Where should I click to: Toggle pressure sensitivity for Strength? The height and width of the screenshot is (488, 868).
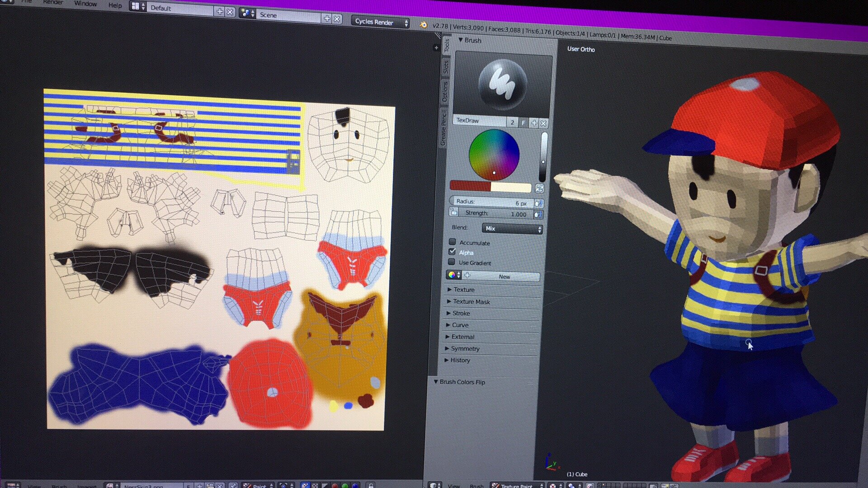(x=538, y=215)
